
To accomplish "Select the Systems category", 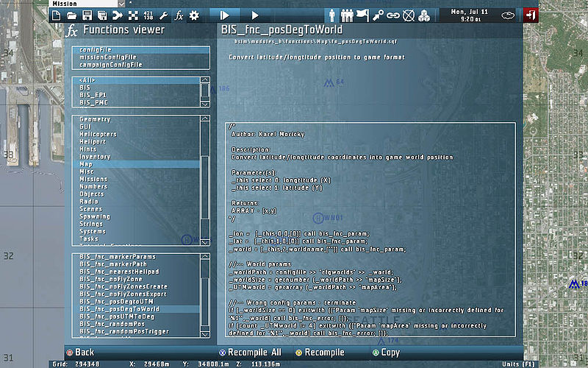I will pos(137,232).
